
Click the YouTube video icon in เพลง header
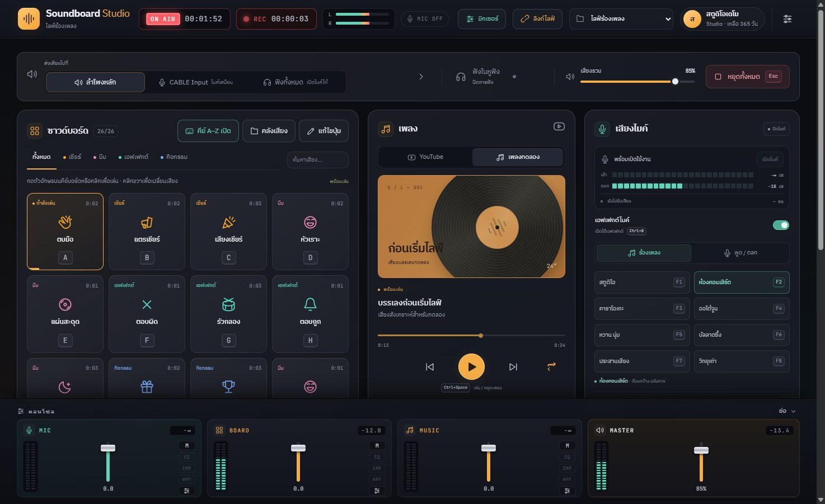(559, 126)
